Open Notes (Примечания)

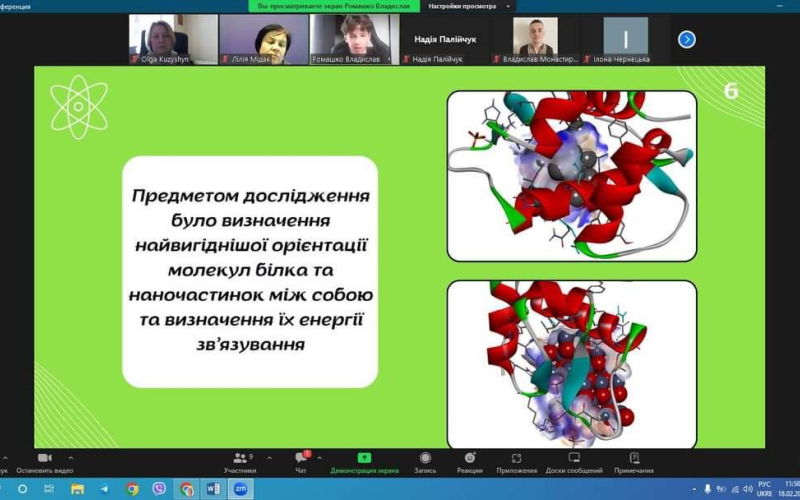pos(634,462)
